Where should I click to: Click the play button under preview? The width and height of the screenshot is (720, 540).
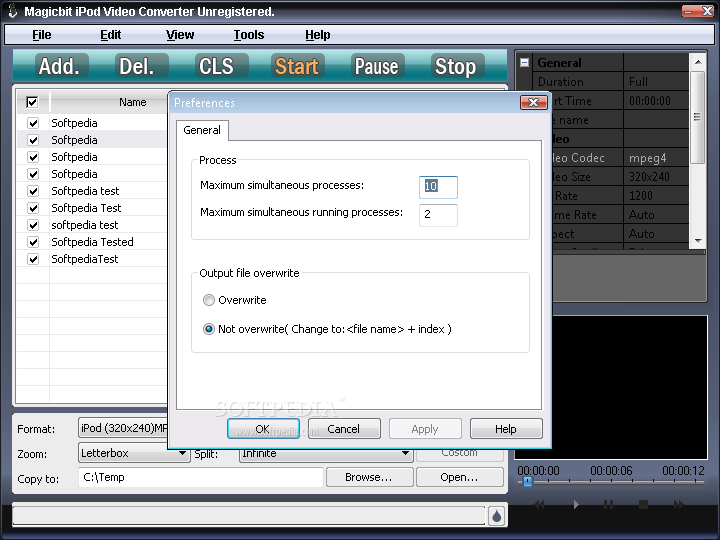pyautogui.click(x=576, y=505)
